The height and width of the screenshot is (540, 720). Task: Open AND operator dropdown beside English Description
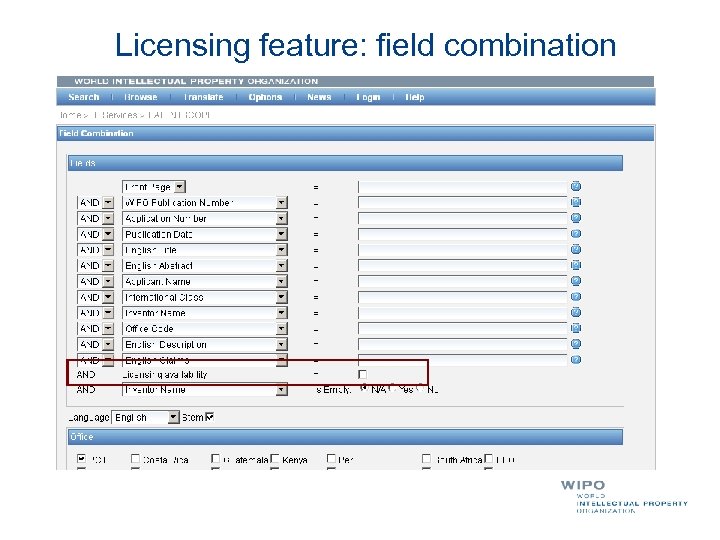tap(108, 344)
